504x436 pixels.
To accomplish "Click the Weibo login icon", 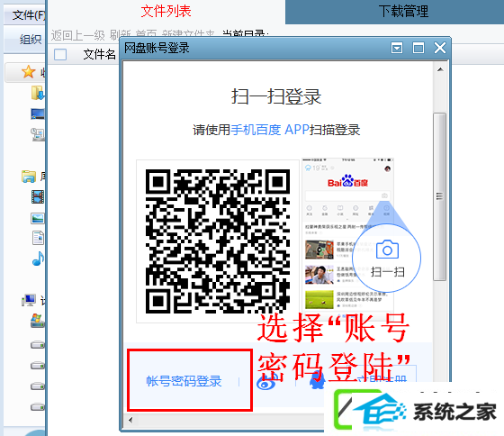I will (x=266, y=382).
